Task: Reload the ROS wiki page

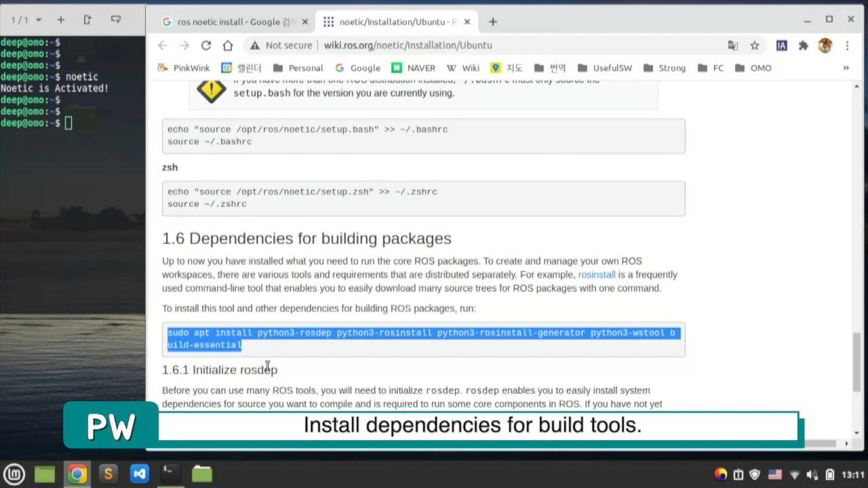Action: pyautogui.click(x=206, y=45)
